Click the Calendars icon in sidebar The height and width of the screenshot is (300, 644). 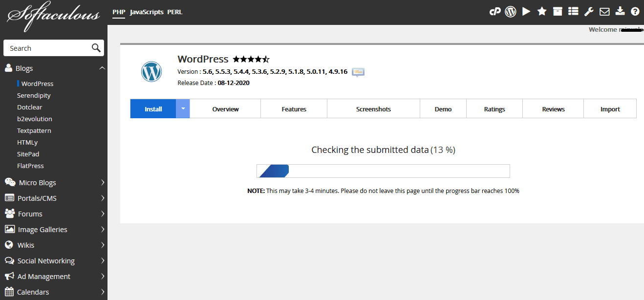[x=9, y=292]
